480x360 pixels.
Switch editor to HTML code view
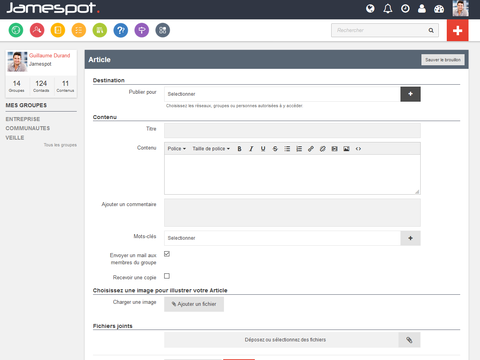click(x=358, y=149)
